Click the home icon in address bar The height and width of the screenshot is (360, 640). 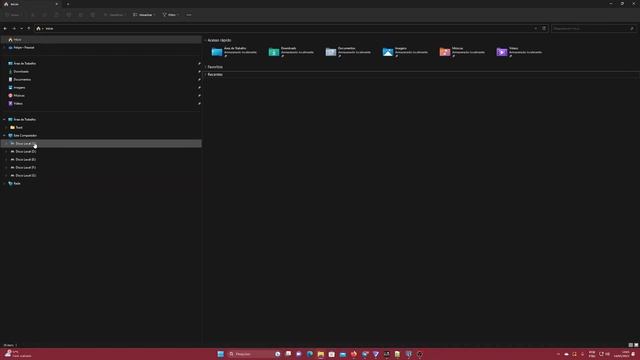tap(38, 29)
